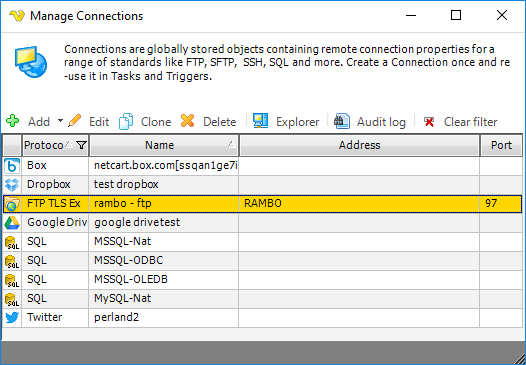Click the Box protocol icon
Viewport: 526px width, 365px height.
pyautogui.click(x=12, y=166)
